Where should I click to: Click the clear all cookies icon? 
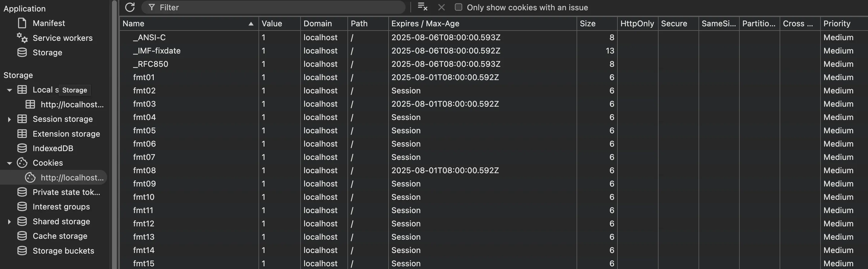(422, 7)
